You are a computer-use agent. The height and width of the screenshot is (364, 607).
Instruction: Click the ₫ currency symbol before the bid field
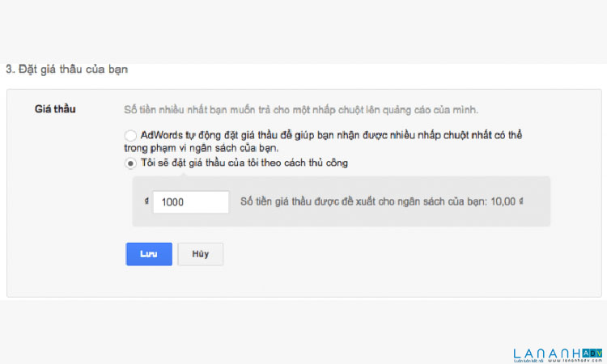(145, 202)
